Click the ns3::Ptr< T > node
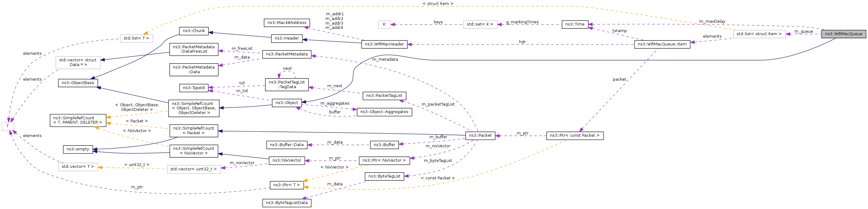The height and width of the screenshot is (209, 868). [x=287, y=185]
